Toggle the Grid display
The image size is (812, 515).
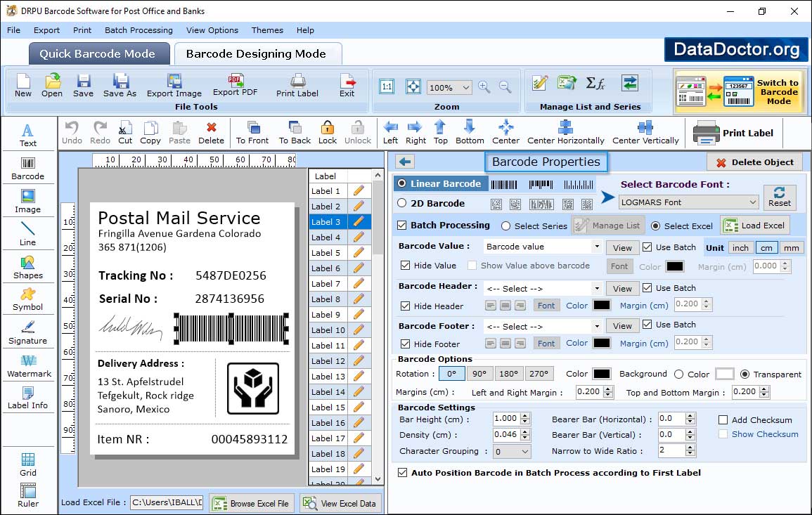pyautogui.click(x=28, y=464)
